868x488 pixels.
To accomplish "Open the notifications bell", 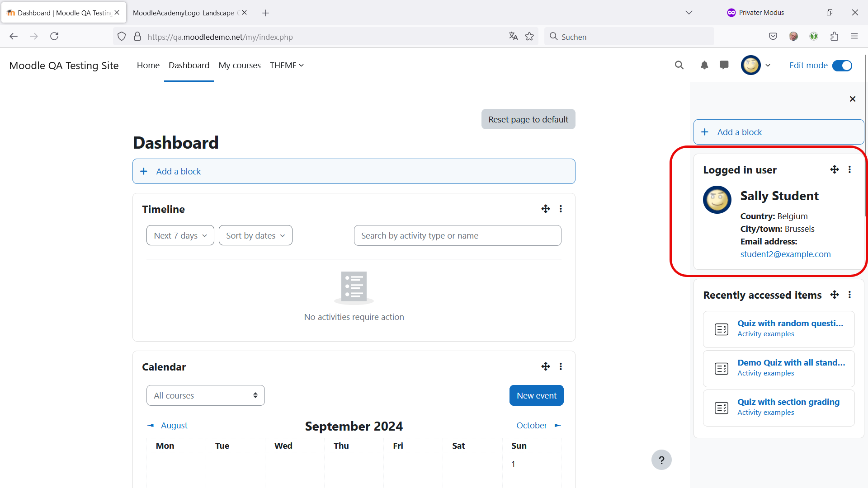I will (x=704, y=65).
